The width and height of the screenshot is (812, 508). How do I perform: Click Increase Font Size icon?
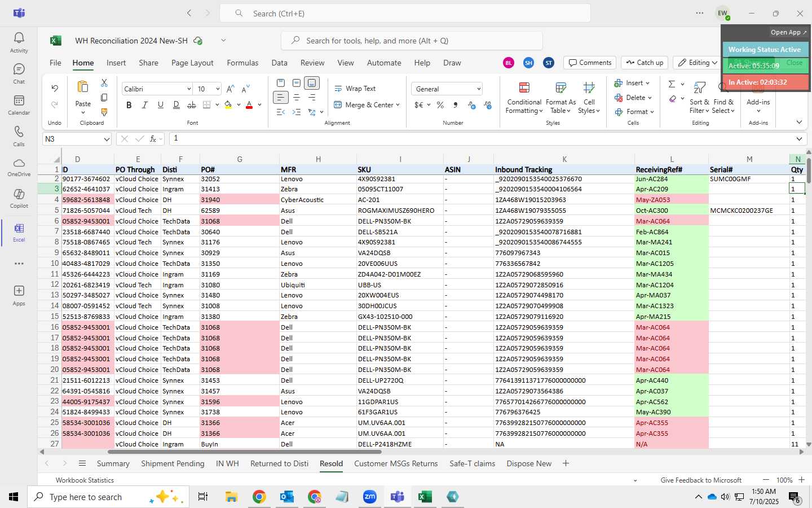tap(230, 89)
